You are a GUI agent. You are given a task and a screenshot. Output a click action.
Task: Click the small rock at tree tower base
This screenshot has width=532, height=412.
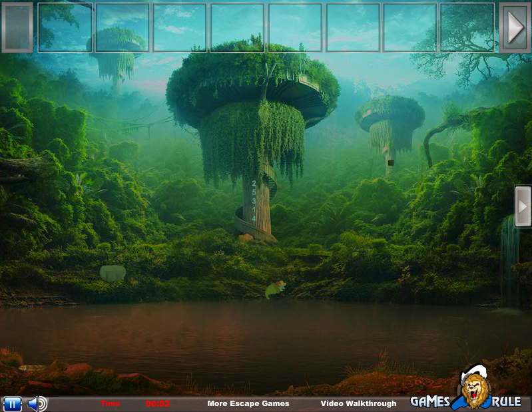[246, 238]
